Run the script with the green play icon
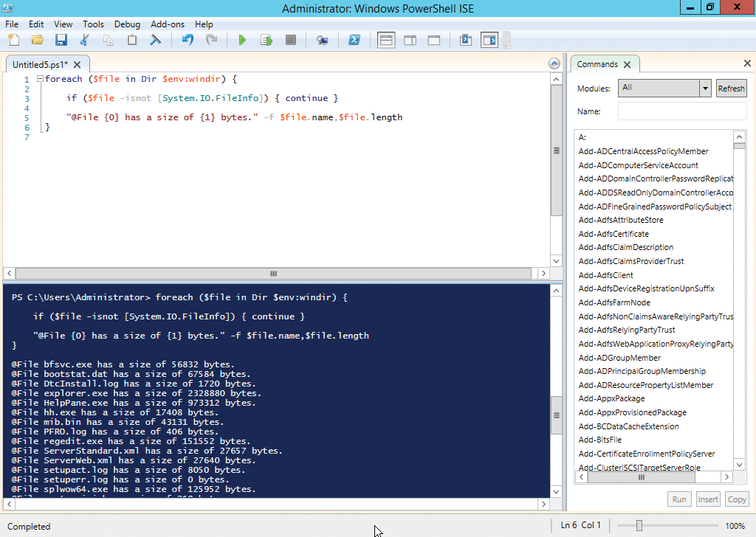 point(242,40)
